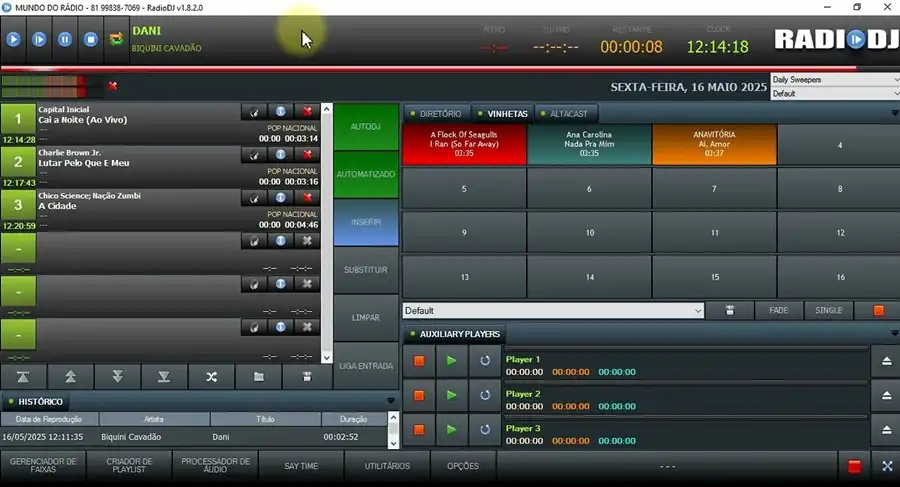Switch to DIRETÓRIO tab

click(436, 114)
